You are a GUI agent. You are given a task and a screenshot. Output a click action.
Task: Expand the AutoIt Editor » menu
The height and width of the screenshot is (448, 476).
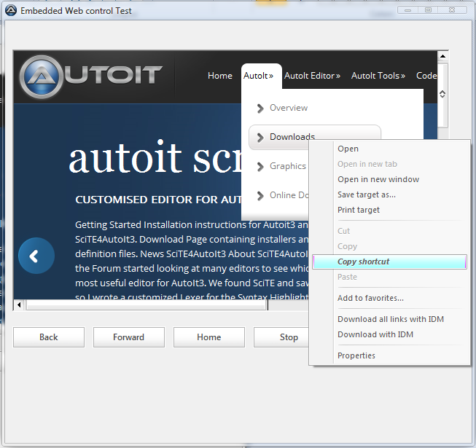[x=312, y=76]
